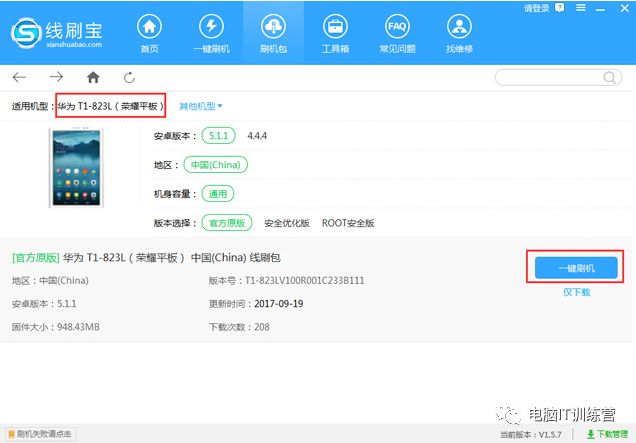
Task: Open the 刷机包 cloud download tab
Action: [273, 34]
